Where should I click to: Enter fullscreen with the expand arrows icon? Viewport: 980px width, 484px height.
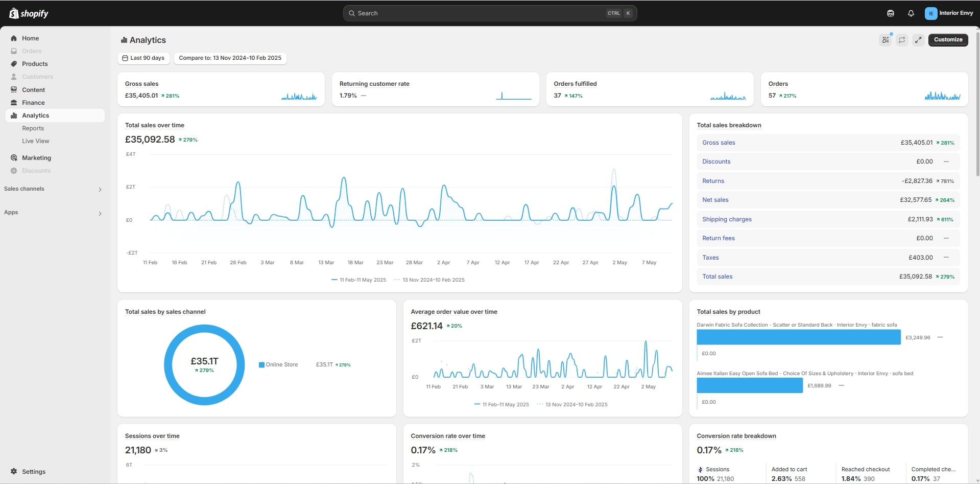pyautogui.click(x=918, y=40)
